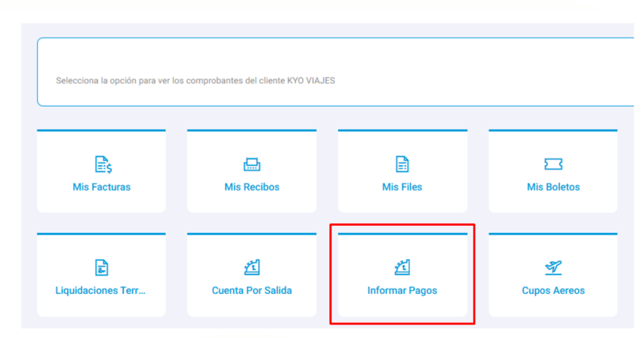Click the KYO VIAJES instruction text
This screenshot has height=338, width=644.
point(195,81)
